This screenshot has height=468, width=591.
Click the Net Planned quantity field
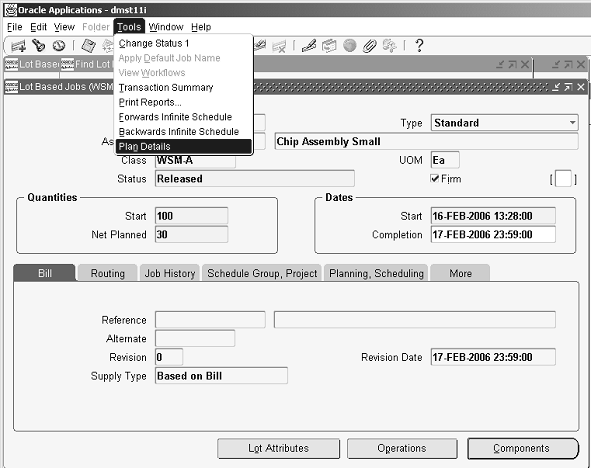(191, 234)
